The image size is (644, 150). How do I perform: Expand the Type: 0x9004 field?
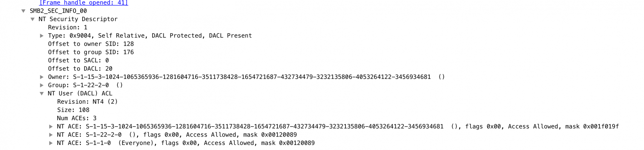pos(42,36)
